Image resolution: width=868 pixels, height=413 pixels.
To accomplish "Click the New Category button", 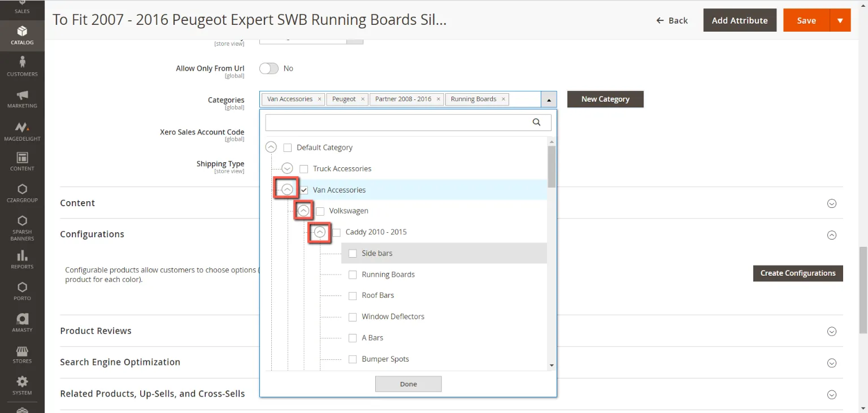I will [x=605, y=99].
